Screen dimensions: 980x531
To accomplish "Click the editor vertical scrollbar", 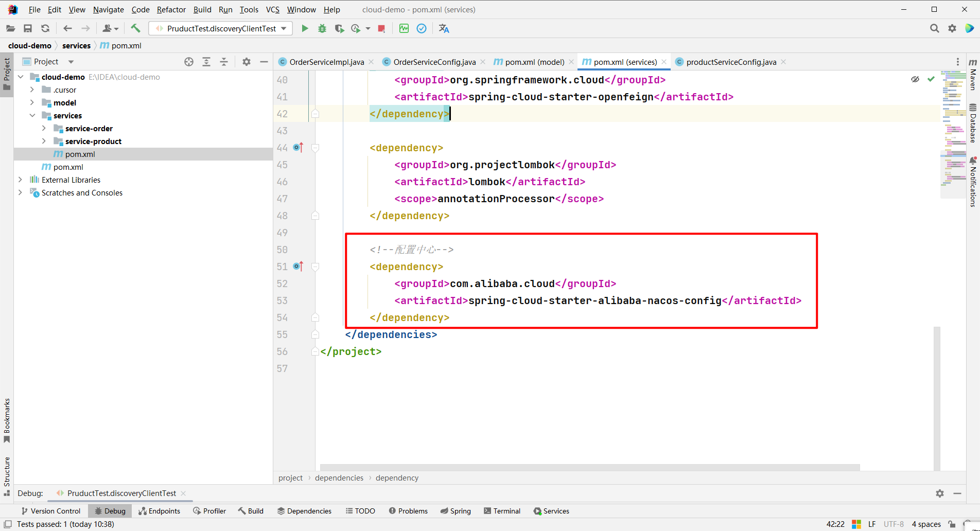I will 937,399.
